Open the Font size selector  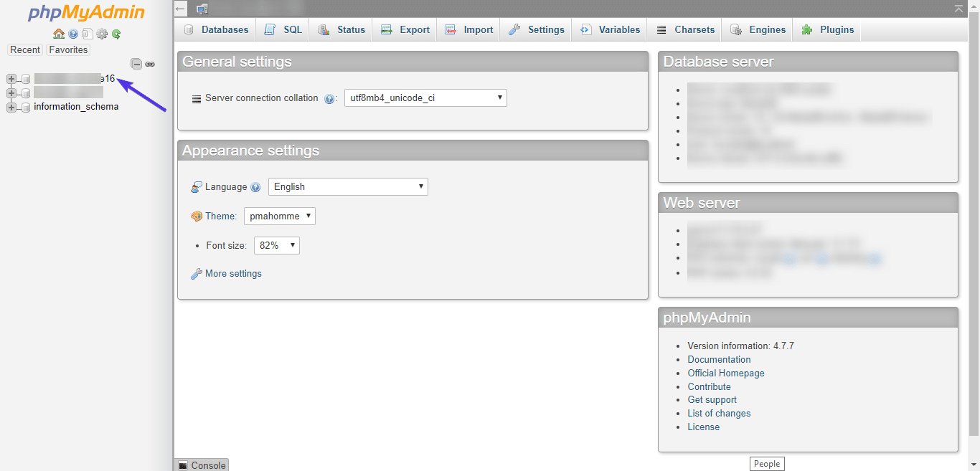pyautogui.click(x=276, y=245)
